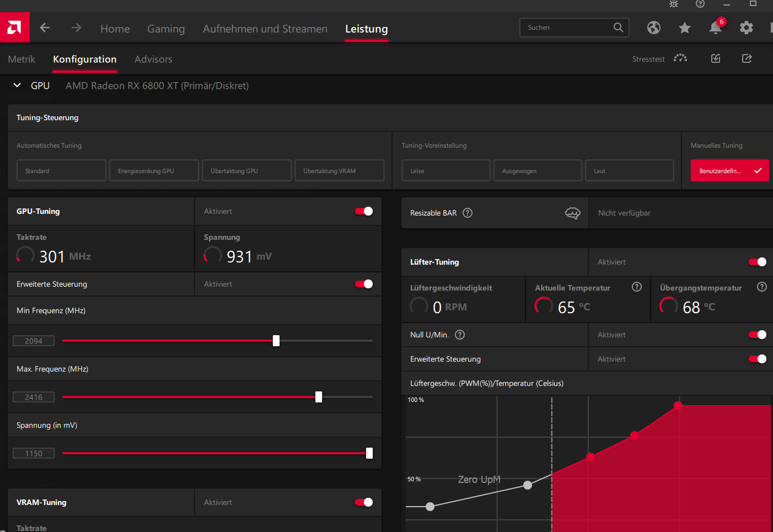The image size is (773, 532).
Task: Select leftmost gray fan curve point
Action: 430,507
